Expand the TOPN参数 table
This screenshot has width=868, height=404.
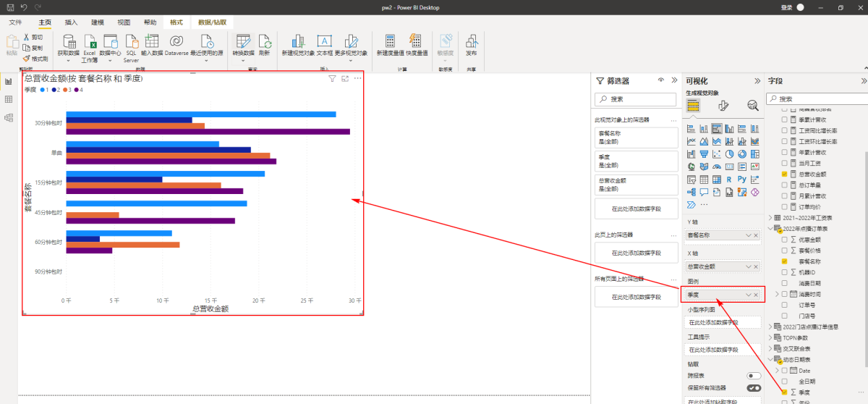pyautogui.click(x=770, y=337)
